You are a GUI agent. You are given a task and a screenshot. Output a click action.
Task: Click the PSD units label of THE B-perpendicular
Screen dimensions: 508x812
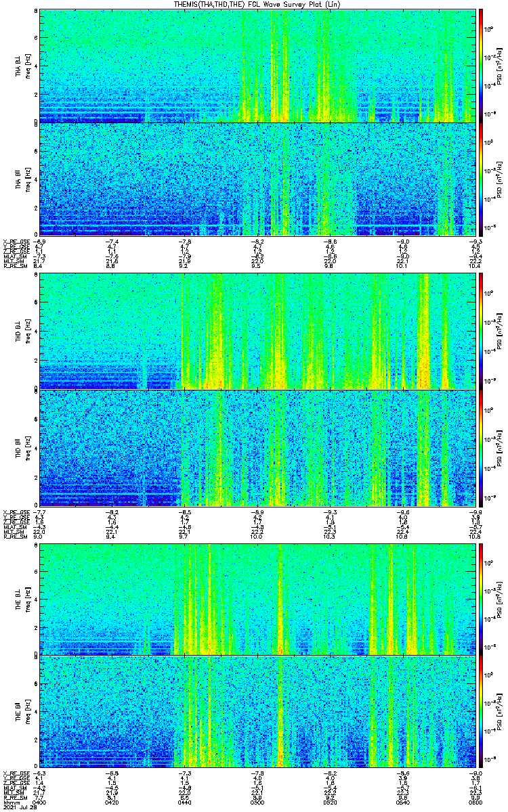(499, 599)
